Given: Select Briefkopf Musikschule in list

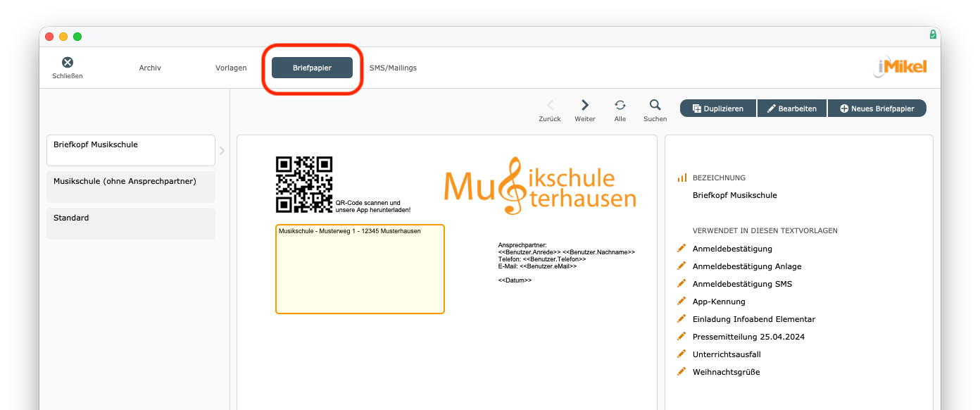Looking at the screenshot, I should (131, 150).
